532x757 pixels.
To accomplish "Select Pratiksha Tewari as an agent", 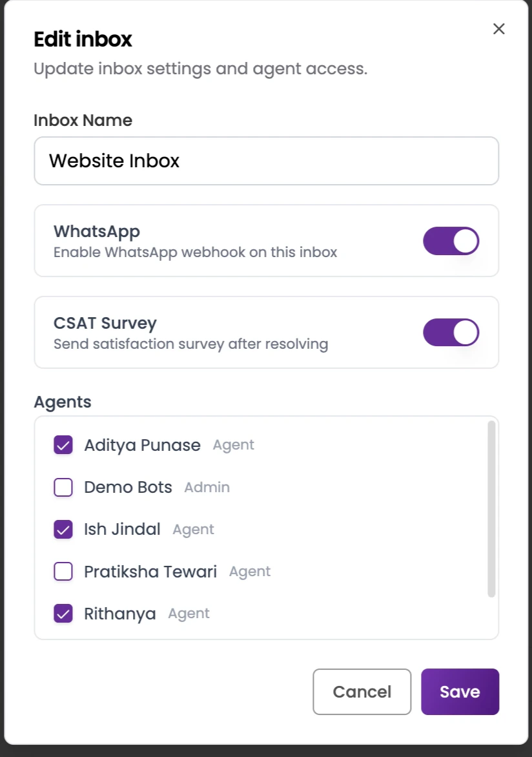I will 63,571.
